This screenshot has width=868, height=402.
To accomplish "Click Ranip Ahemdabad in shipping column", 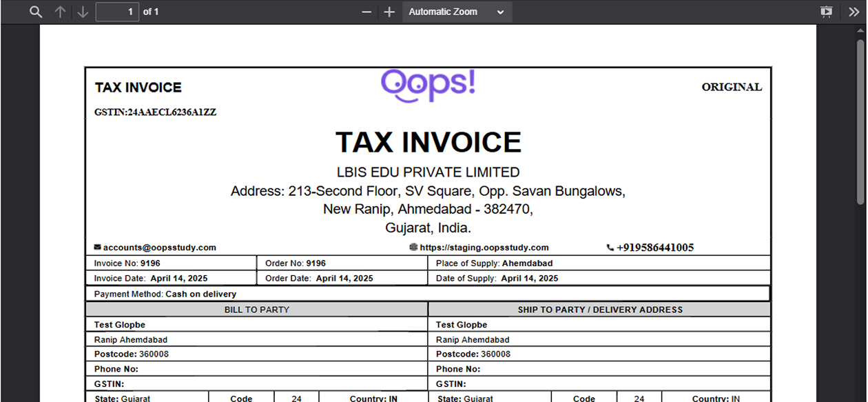I will [473, 340].
